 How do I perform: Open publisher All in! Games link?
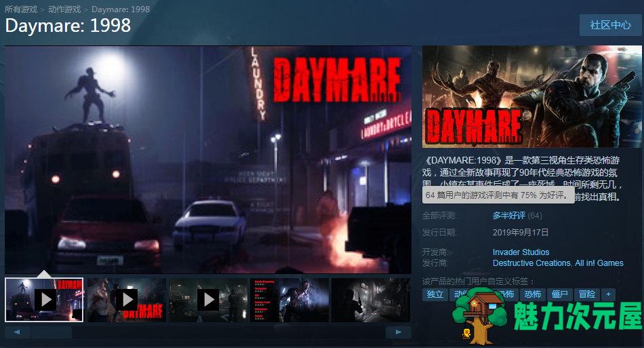pos(599,263)
